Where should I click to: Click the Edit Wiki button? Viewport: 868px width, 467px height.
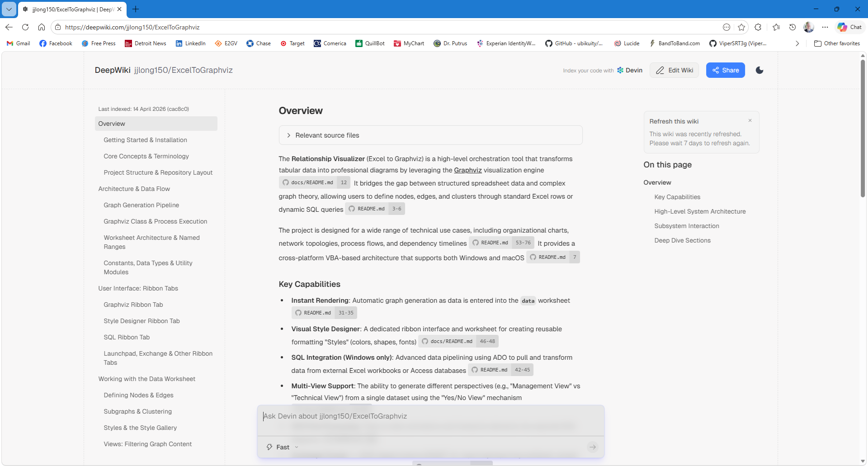tap(674, 70)
